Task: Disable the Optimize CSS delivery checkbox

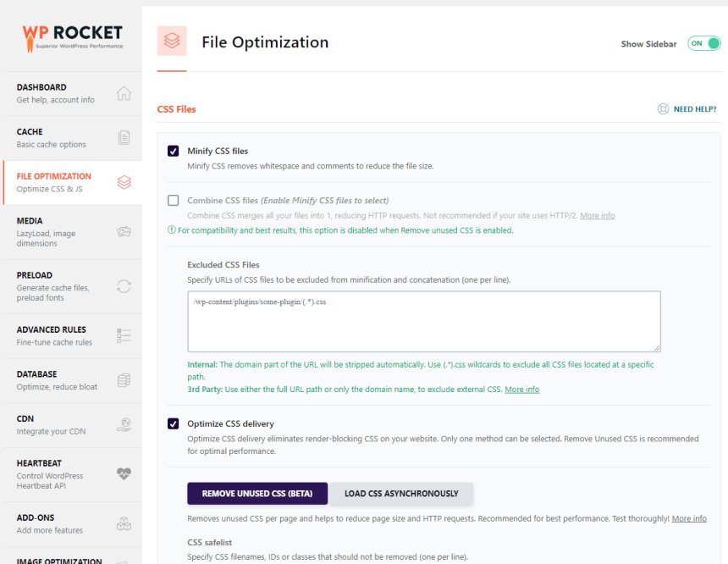Action: point(174,423)
